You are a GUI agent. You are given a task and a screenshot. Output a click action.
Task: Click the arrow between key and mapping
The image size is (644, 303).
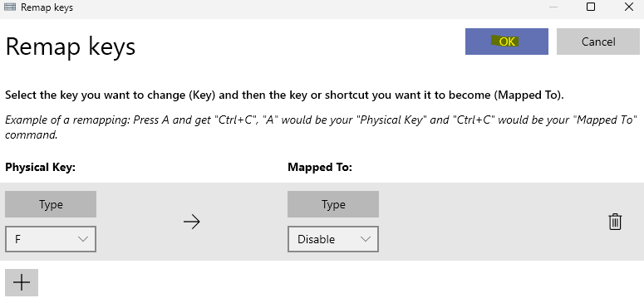pos(191,222)
